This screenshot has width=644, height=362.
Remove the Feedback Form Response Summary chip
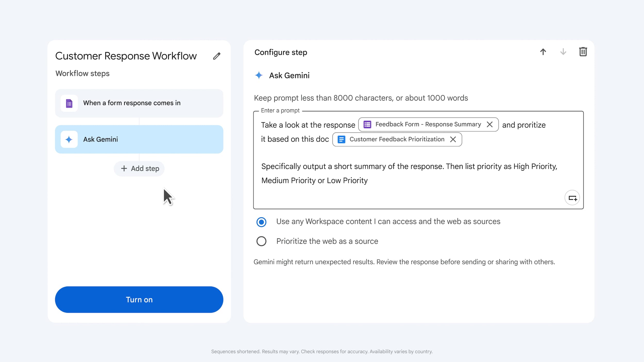pyautogui.click(x=490, y=124)
